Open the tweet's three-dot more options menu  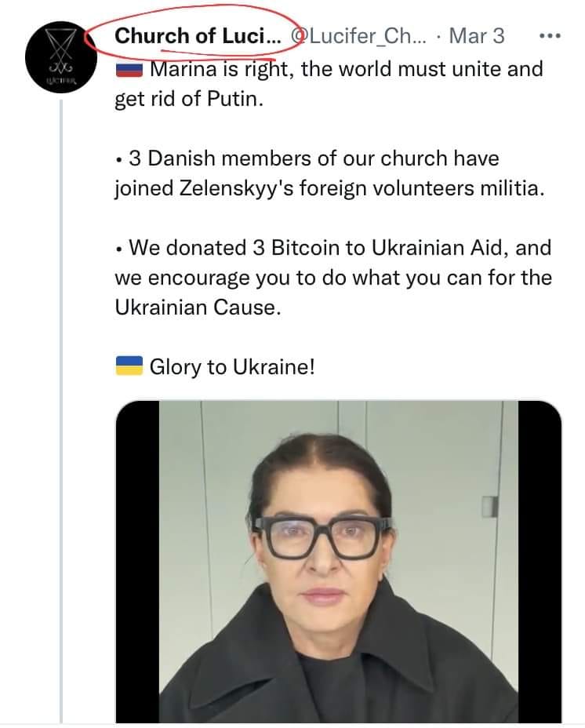pos(551,36)
